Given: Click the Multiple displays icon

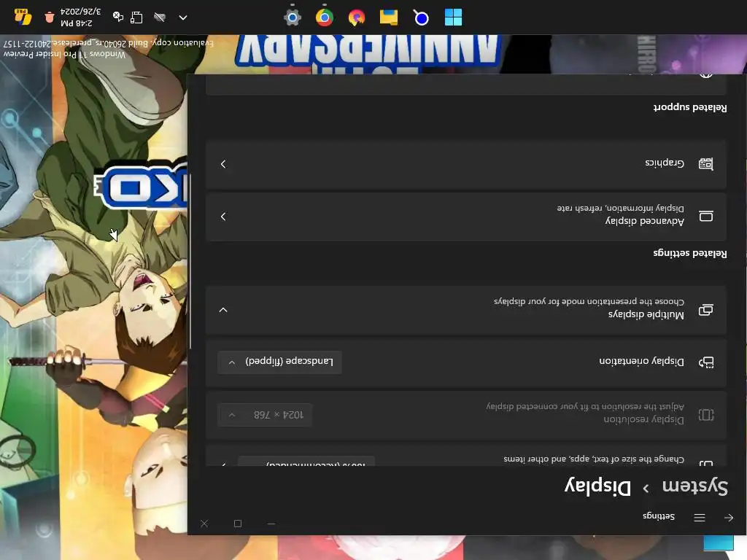Looking at the screenshot, I should point(706,310).
